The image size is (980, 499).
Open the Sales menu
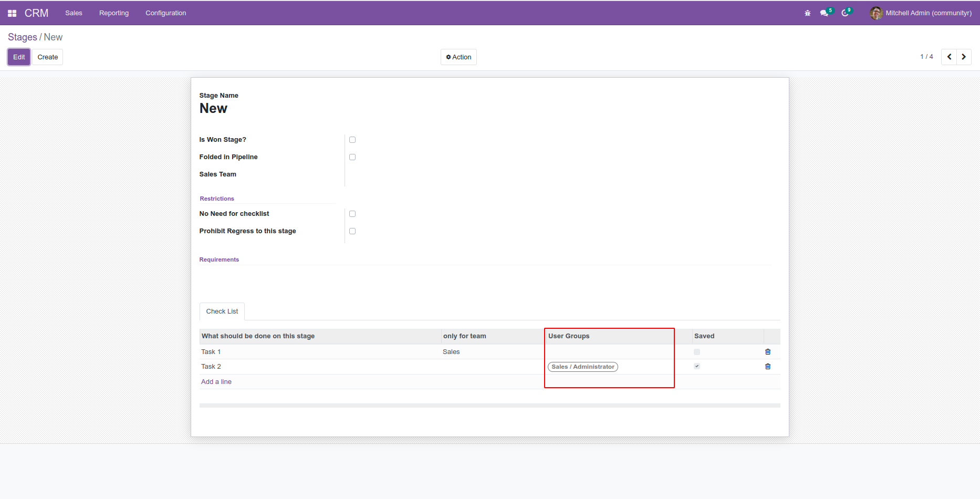(74, 13)
